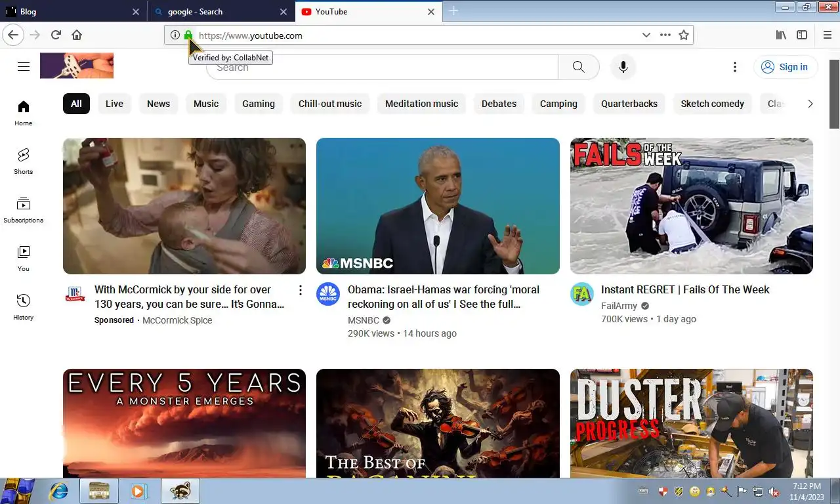Open the McCormick sponsored video thumbnail

[x=184, y=206]
